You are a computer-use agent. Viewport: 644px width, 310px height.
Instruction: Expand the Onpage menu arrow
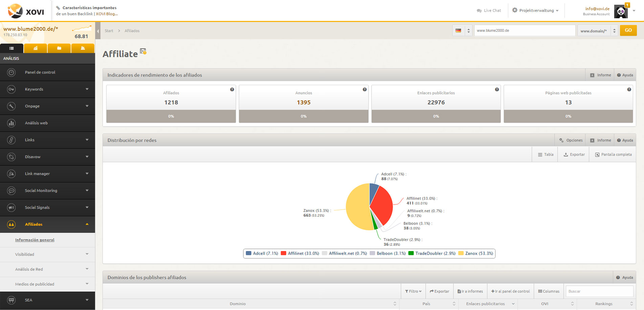point(87,106)
